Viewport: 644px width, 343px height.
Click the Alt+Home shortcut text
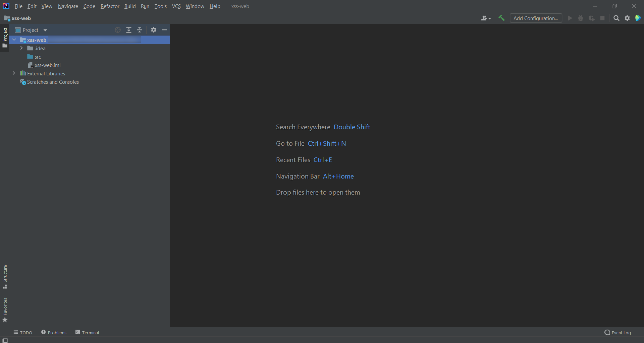pos(338,176)
